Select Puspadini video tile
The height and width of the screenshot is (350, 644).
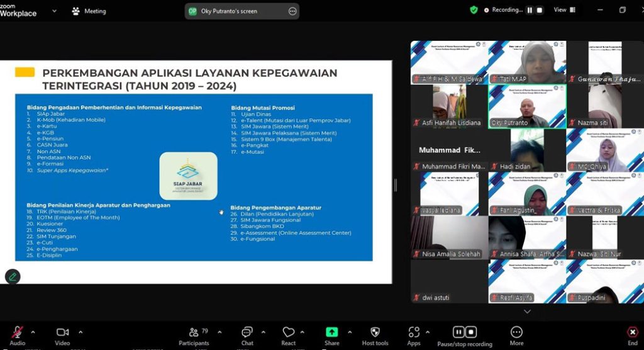coord(604,282)
